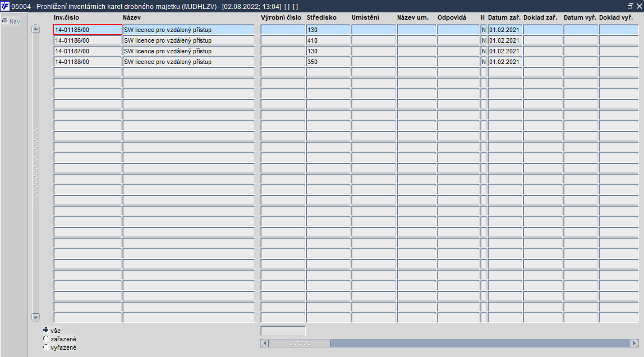Select inventory number 14-01188/00
The width and height of the screenshot is (644, 357).
pos(88,62)
